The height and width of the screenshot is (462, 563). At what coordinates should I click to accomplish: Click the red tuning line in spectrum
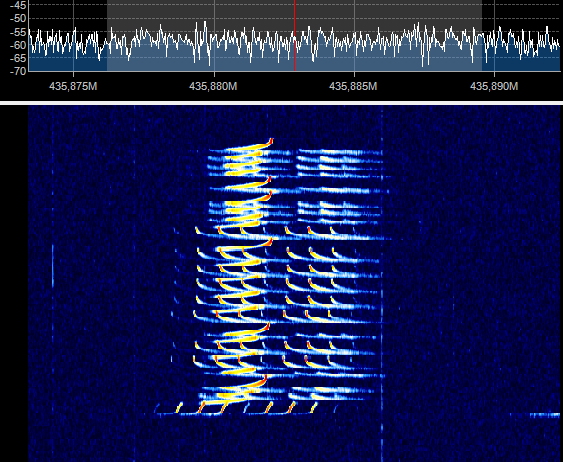(294, 36)
